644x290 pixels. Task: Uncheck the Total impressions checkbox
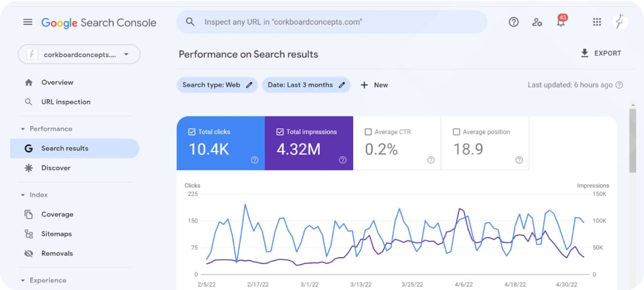coord(280,132)
